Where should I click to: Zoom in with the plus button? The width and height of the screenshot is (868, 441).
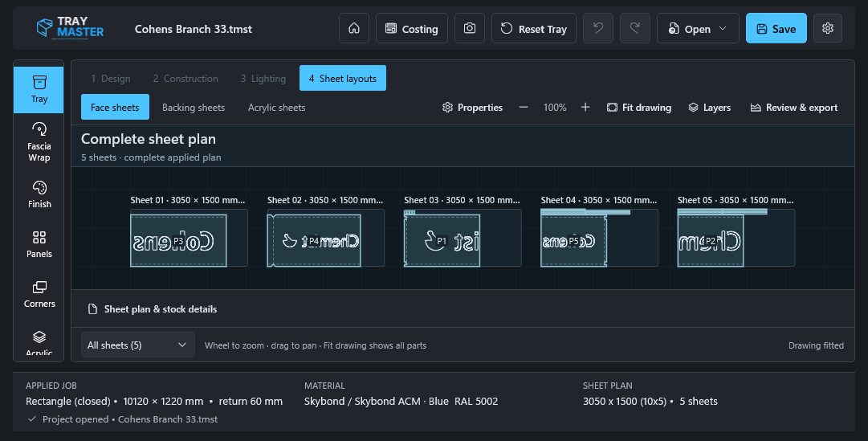point(585,107)
